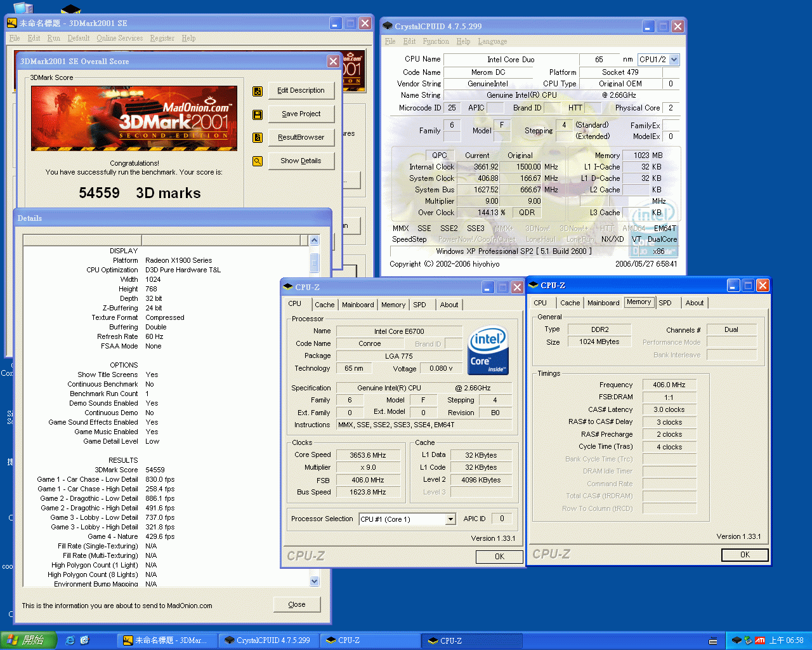Click the 3DMark2001 SE splash image
This screenshot has height=650, width=812.
(134, 118)
